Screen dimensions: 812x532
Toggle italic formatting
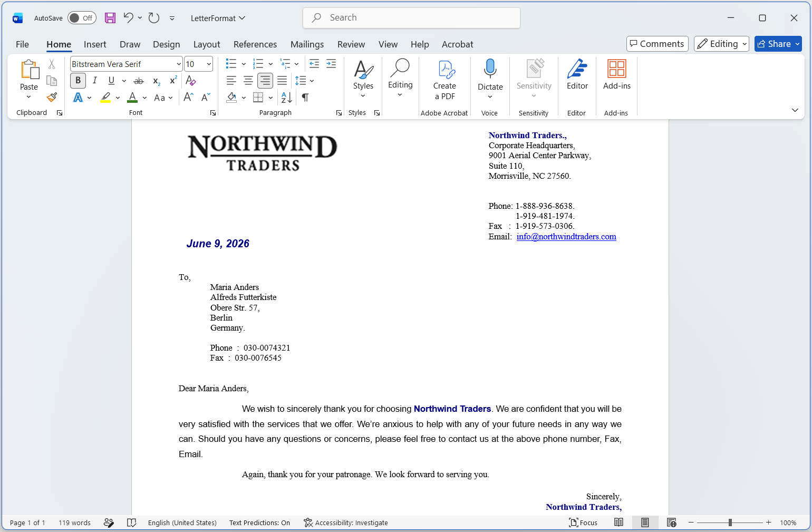coord(95,81)
